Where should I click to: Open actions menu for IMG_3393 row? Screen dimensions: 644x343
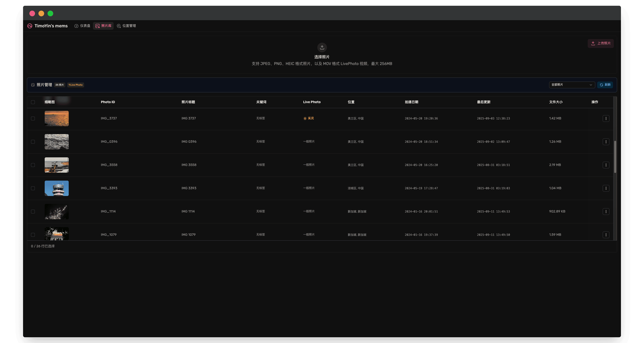coord(606,188)
